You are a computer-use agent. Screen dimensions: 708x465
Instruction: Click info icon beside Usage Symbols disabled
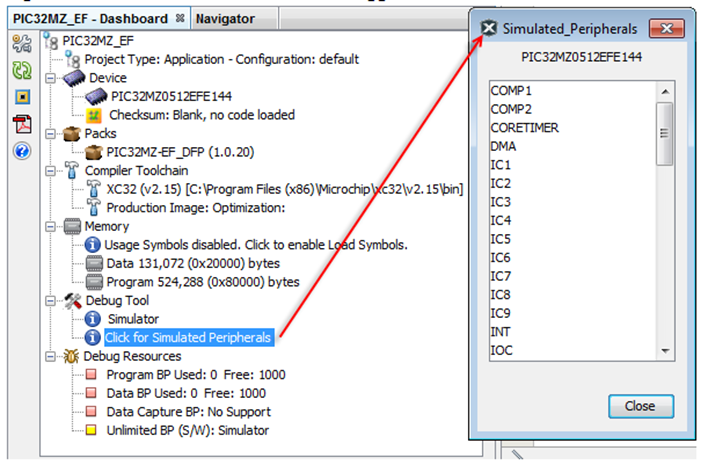tap(93, 245)
